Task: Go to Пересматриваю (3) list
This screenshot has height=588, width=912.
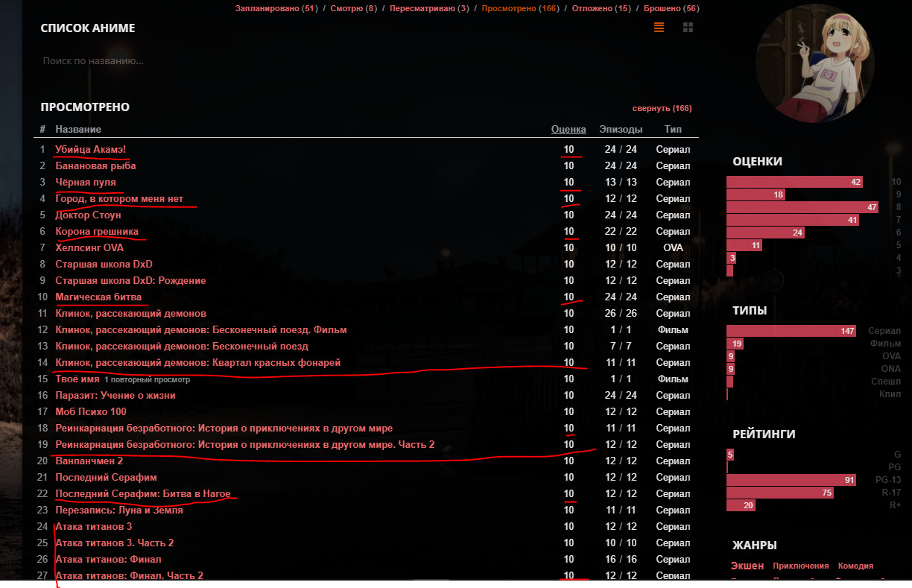Action: coord(429,8)
